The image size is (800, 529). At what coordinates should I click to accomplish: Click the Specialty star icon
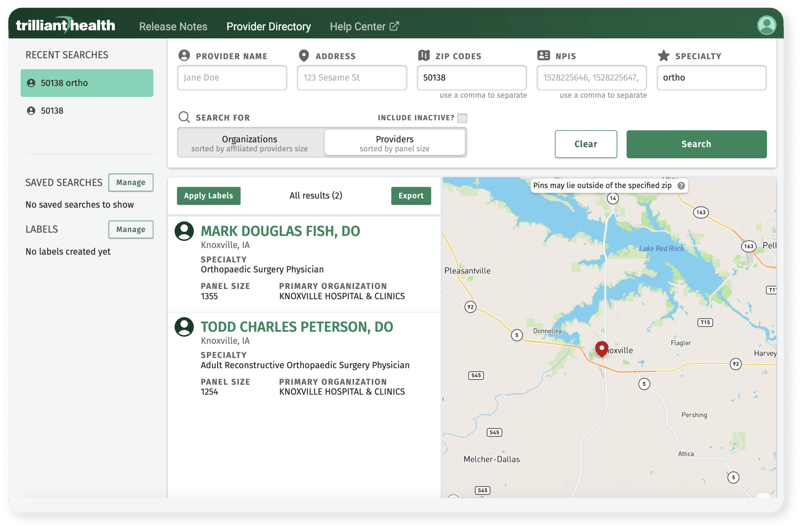tap(663, 55)
